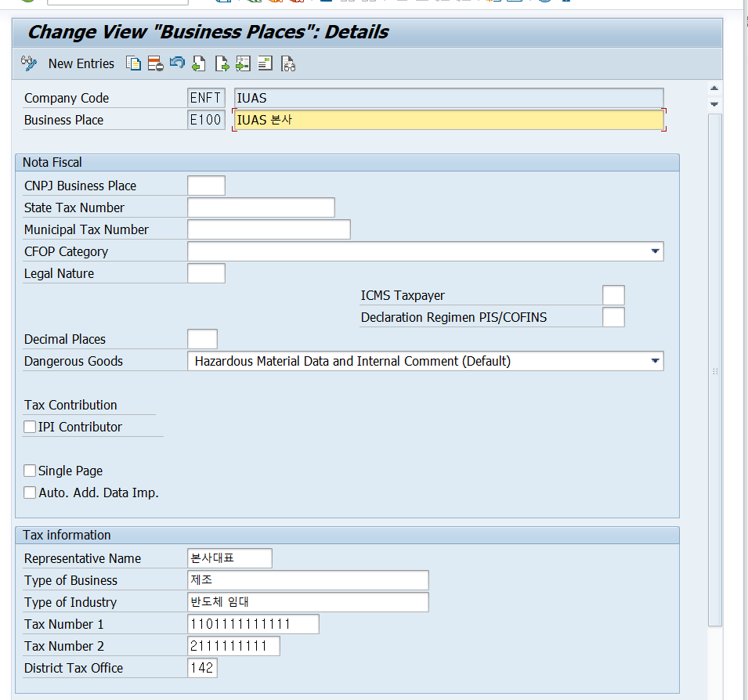Viewport: 748px width, 700px height.
Task: Click the Nota Fiscal section header
Action: point(347,163)
